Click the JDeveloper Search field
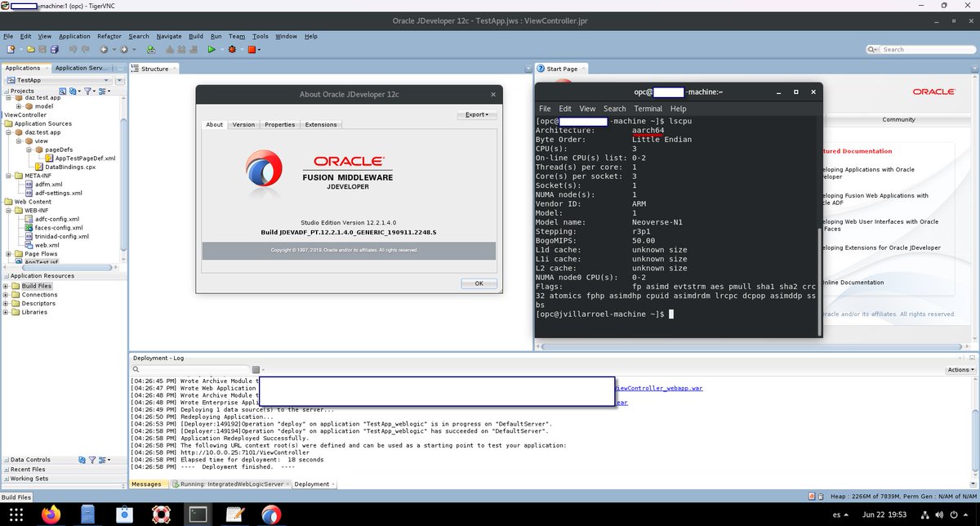Screen dimensions: 980x526 (926, 49)
